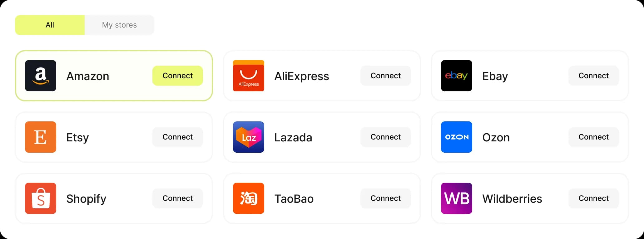Click the AliExpress logo icon
The image size is (644, 239).
249,76
